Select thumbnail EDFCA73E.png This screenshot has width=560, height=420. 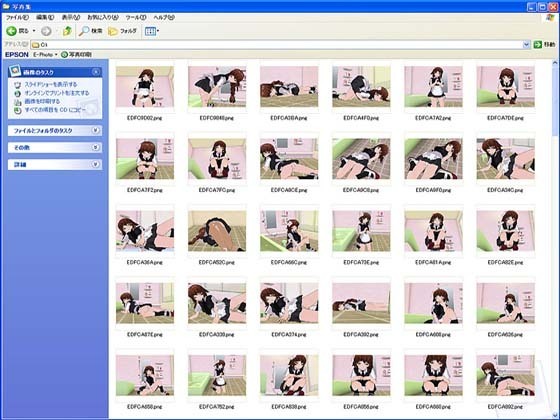point(361,231)
